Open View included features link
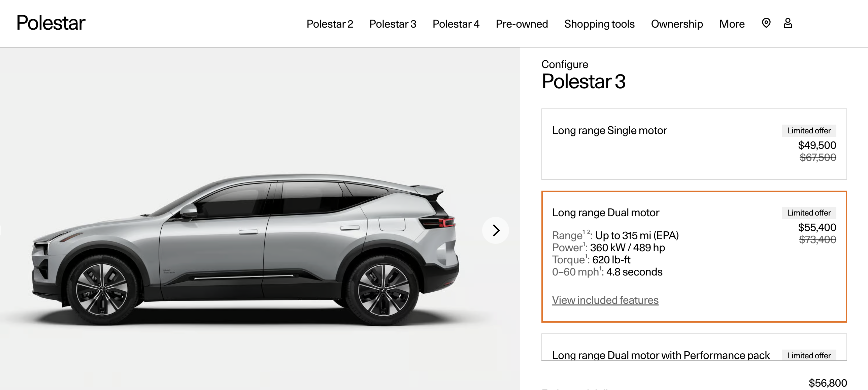 click(x=605, y=300)
